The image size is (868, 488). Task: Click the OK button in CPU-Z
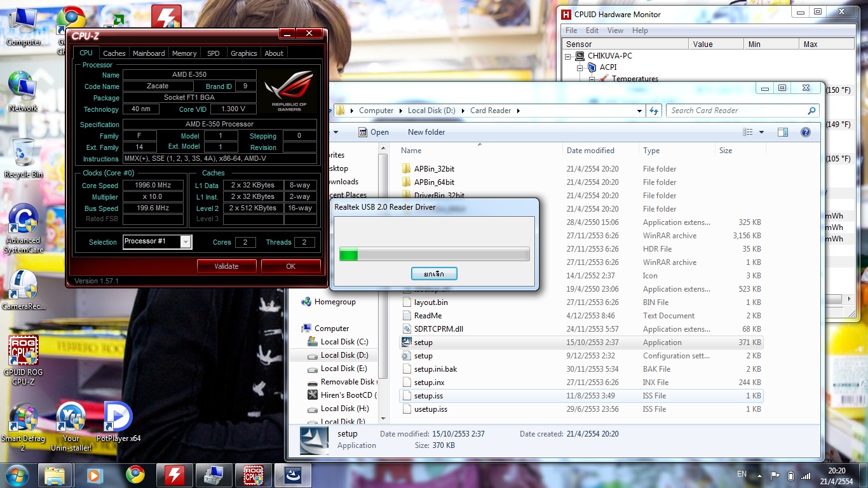click(x=290, y=266)
